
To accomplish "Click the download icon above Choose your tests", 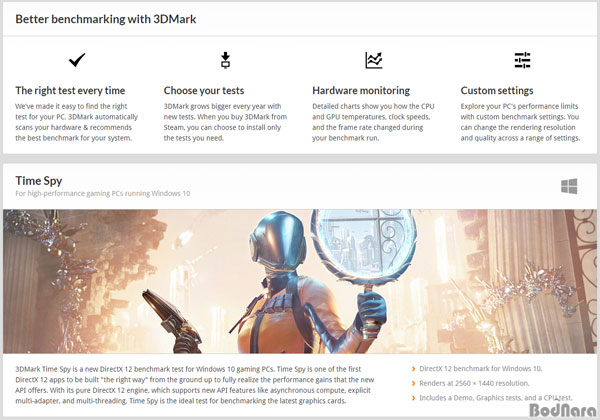I will pyautogui.click(x=225, y=60).
